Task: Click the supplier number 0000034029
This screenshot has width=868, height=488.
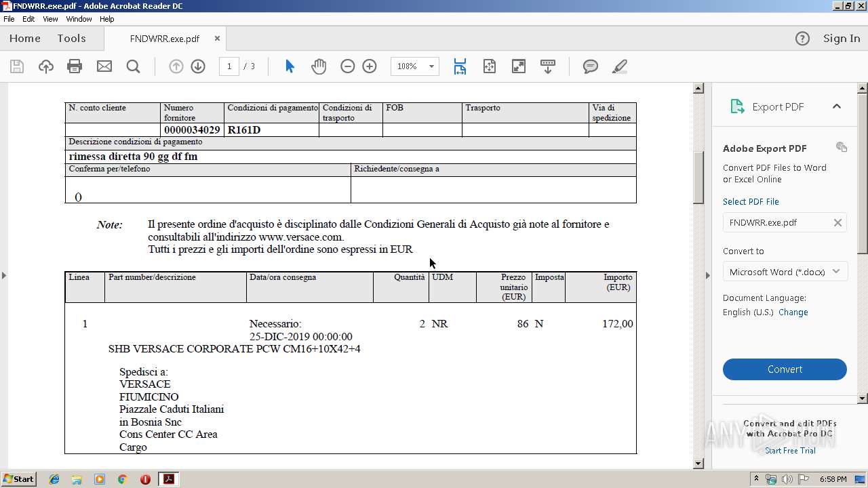Action: click(192, 129)
